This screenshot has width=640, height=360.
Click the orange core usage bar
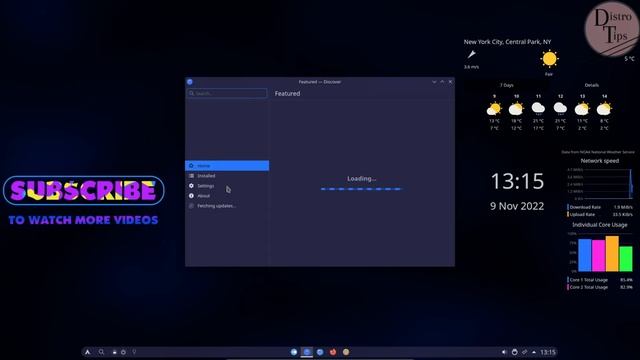[x=612, y=253]
